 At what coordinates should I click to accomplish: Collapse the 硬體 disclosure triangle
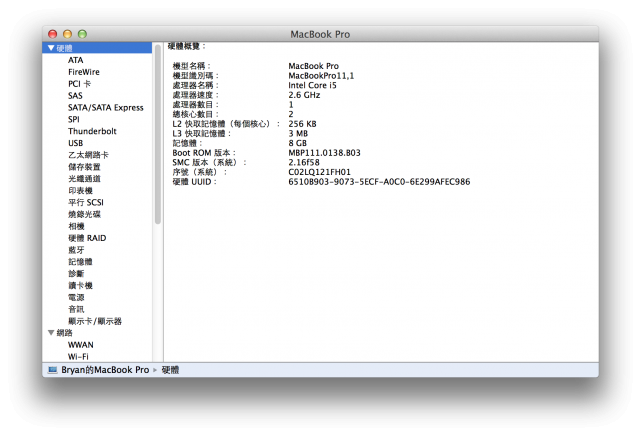pos(51,48)
